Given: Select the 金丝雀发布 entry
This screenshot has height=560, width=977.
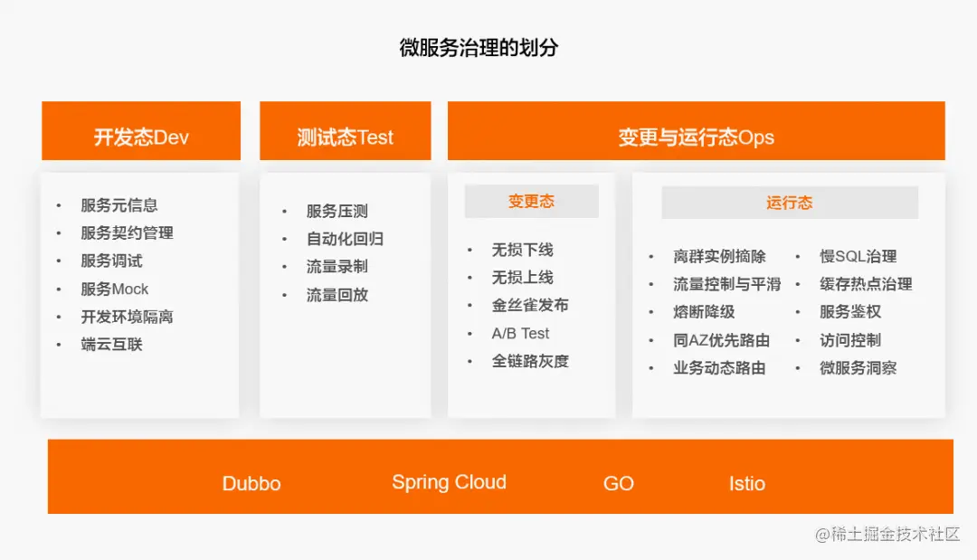Looking at the screenshot, I should (x=530, y=305).
